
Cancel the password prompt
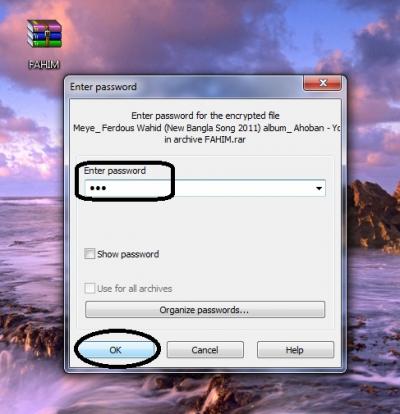(x=205, y=350)
